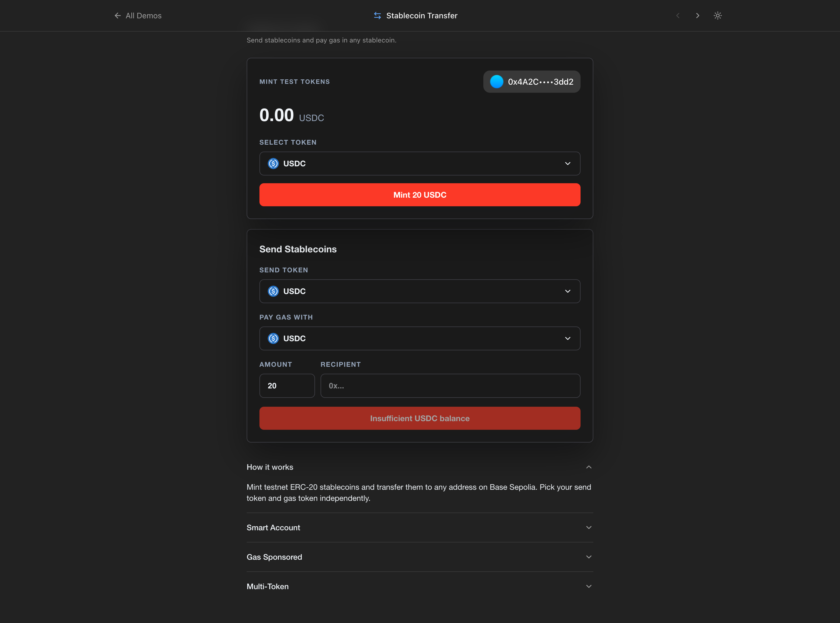Image resolution: width=840 pixels, height=623 pixels.
Task: Open the Send Token dropdown chevron
Action: click(x=567, y=291)
